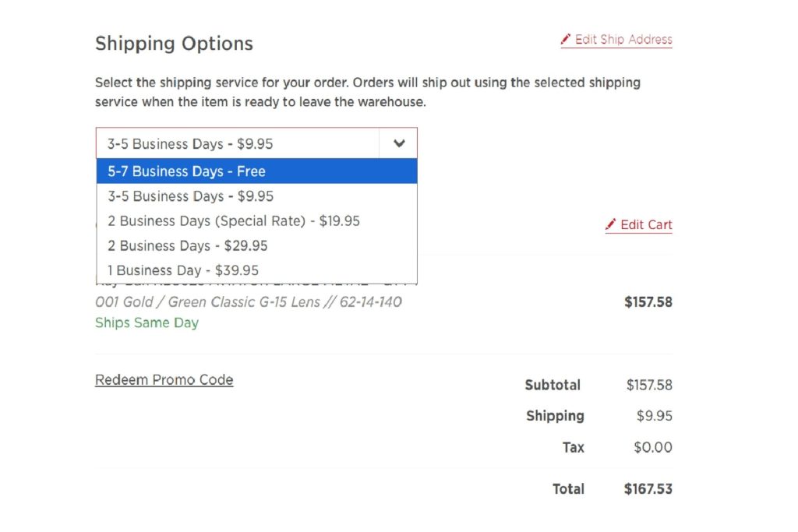
Task: Click the pencil icon beside Edit Cart
Action: pyautogui.click(x=610, y=224)
